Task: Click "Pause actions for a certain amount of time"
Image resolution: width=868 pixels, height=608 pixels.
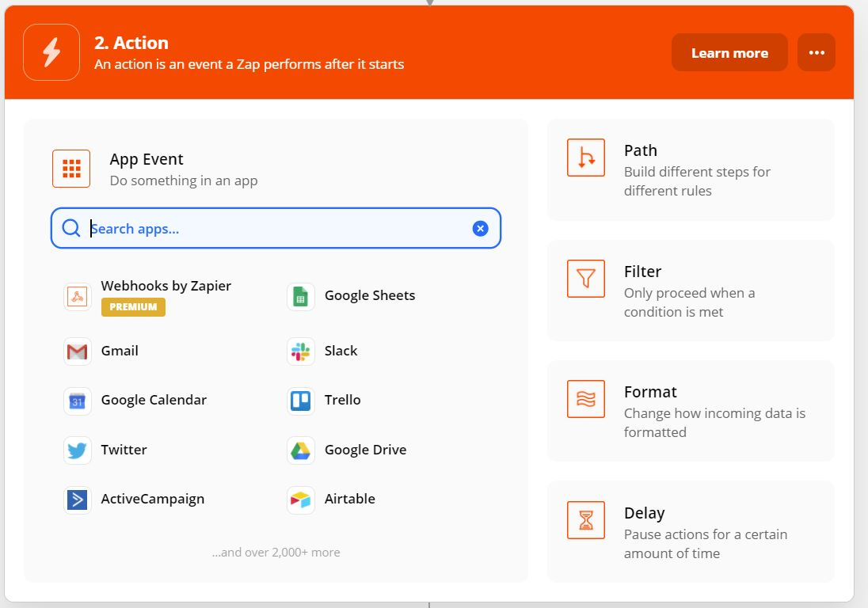Action: pos(706,544)
